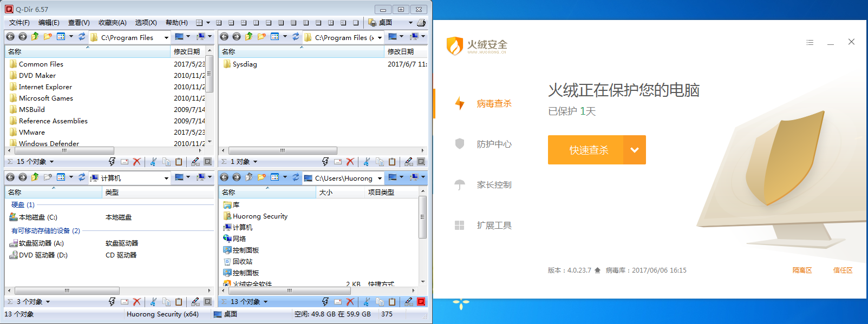This screenshot has height=324, width=868.
Task: Open the 收藏夹(A) menu
Action: pos(112,23)
